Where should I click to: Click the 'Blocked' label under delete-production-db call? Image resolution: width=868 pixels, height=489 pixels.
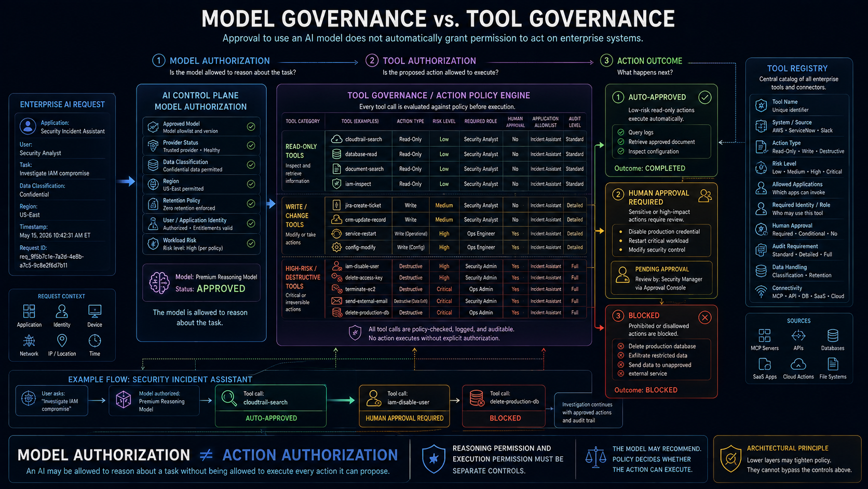click(x=505, y=418)
